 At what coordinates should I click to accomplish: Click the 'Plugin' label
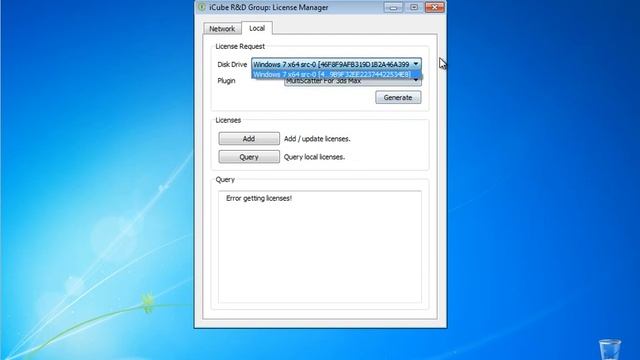point(227,81)
